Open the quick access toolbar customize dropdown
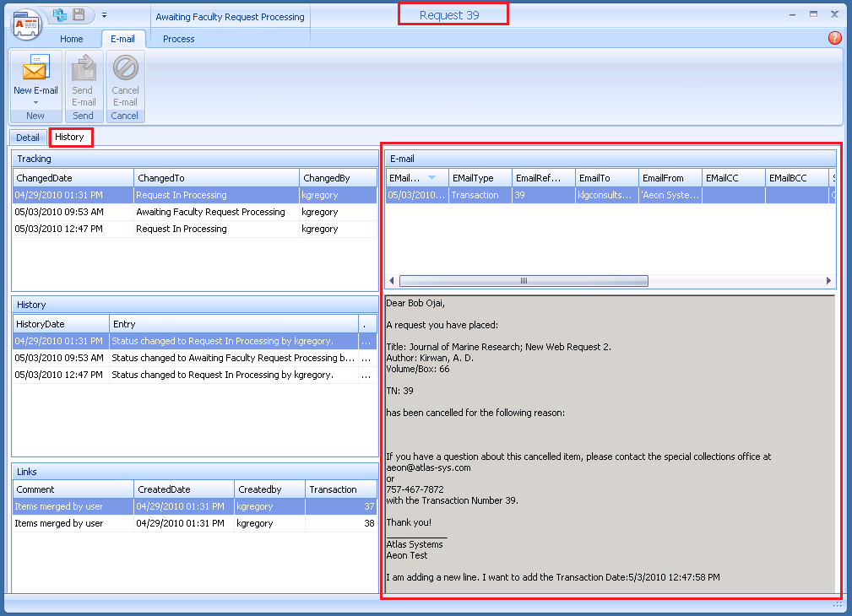The width and height of the screenshot is (852, 616). 104,15
